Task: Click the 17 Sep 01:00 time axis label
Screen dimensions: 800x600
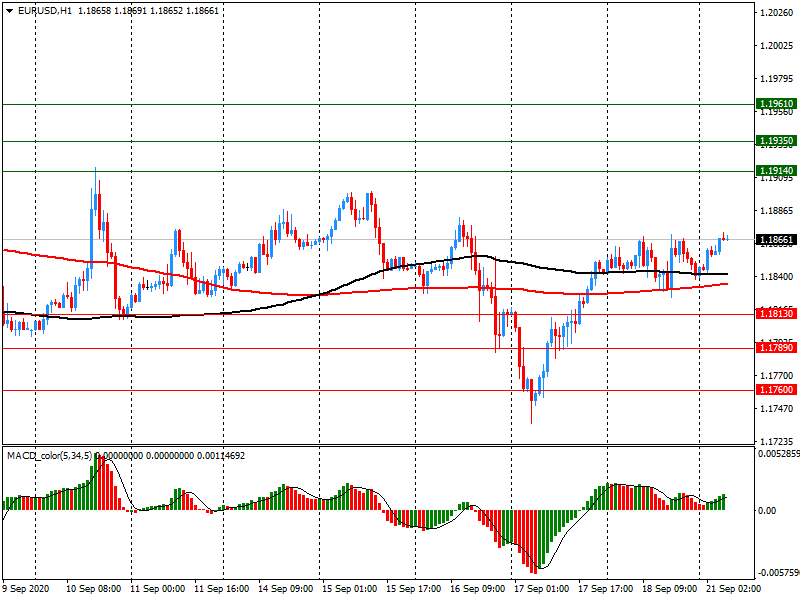Action: tap(542, 589)
